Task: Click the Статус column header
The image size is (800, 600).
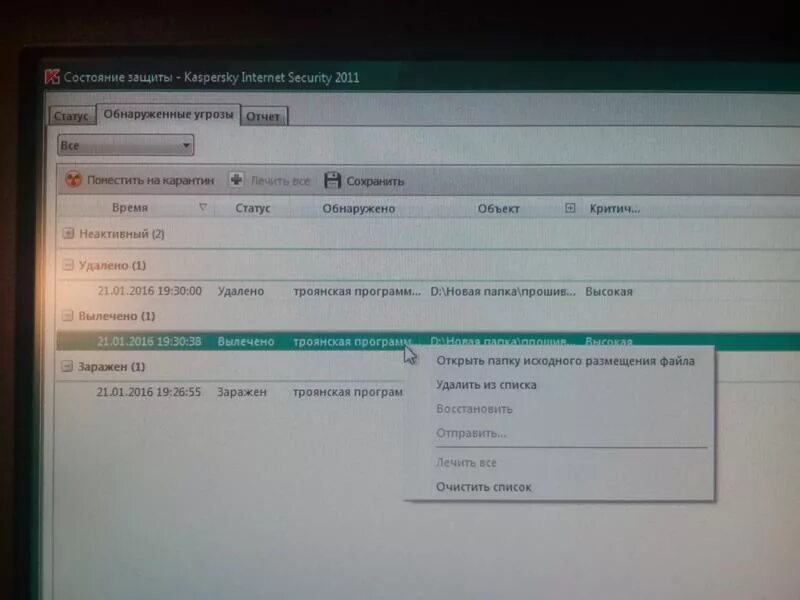Action: 253,208
